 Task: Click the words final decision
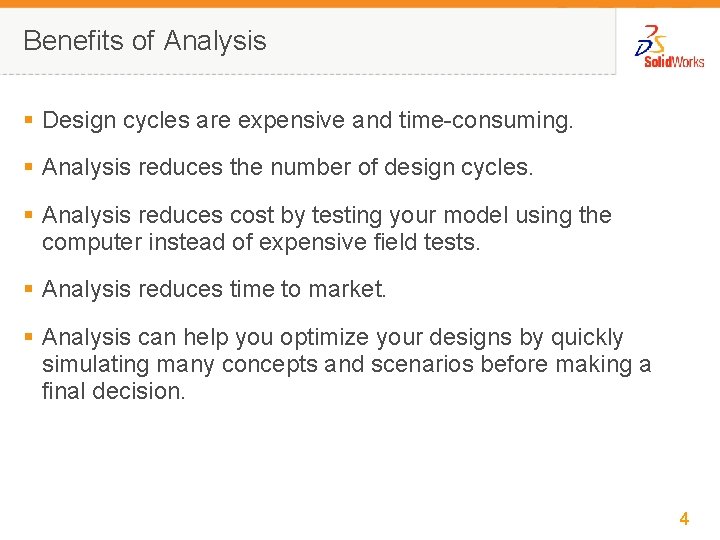113,391
